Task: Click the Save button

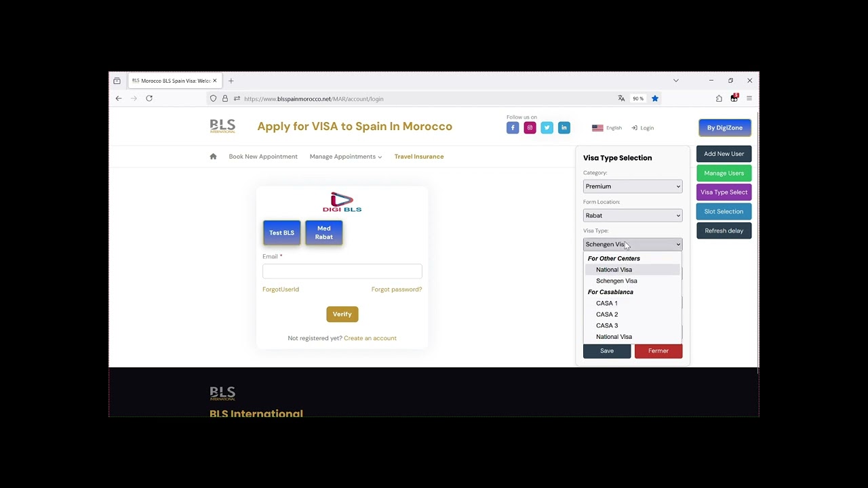Action: point(607,351)
